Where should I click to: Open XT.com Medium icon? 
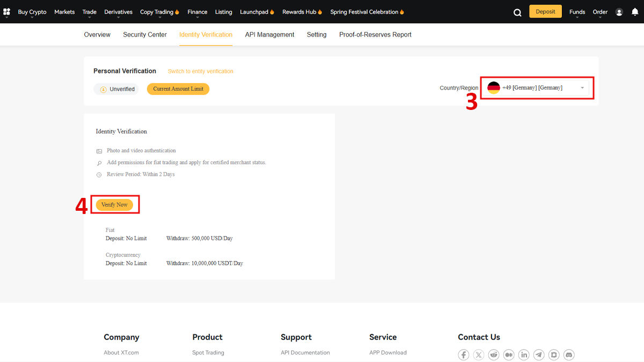pos(509,354)
